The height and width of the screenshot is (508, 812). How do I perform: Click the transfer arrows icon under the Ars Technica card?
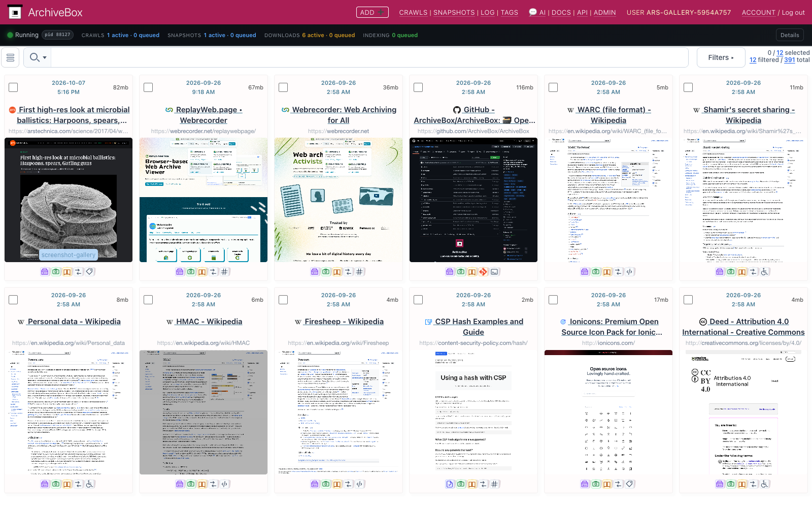(78, 272)
